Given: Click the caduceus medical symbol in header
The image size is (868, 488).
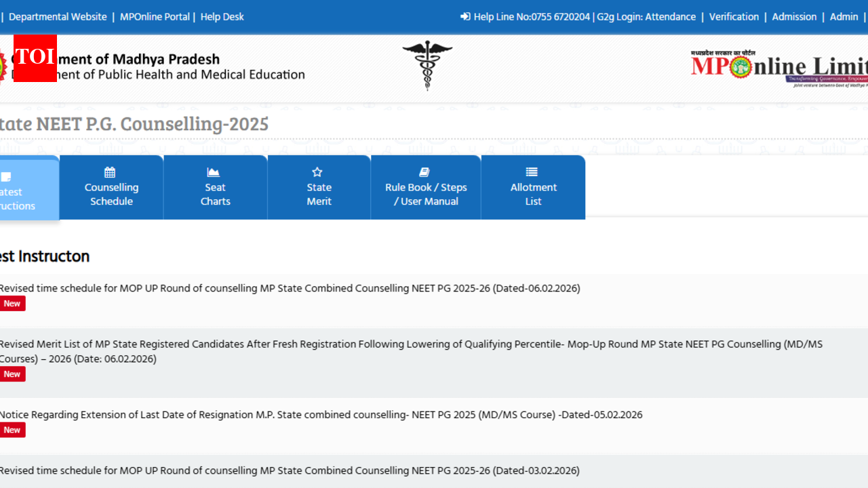Looking at the screenshot, I should point(427,66).
